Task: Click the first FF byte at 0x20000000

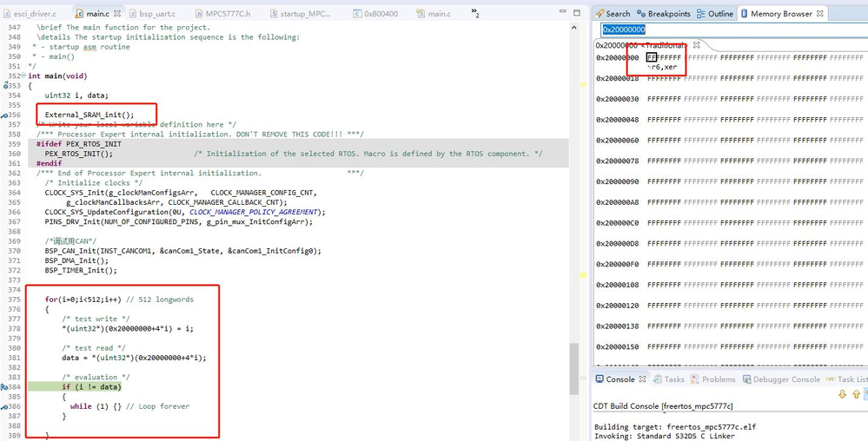Action: tap(652, 57)
